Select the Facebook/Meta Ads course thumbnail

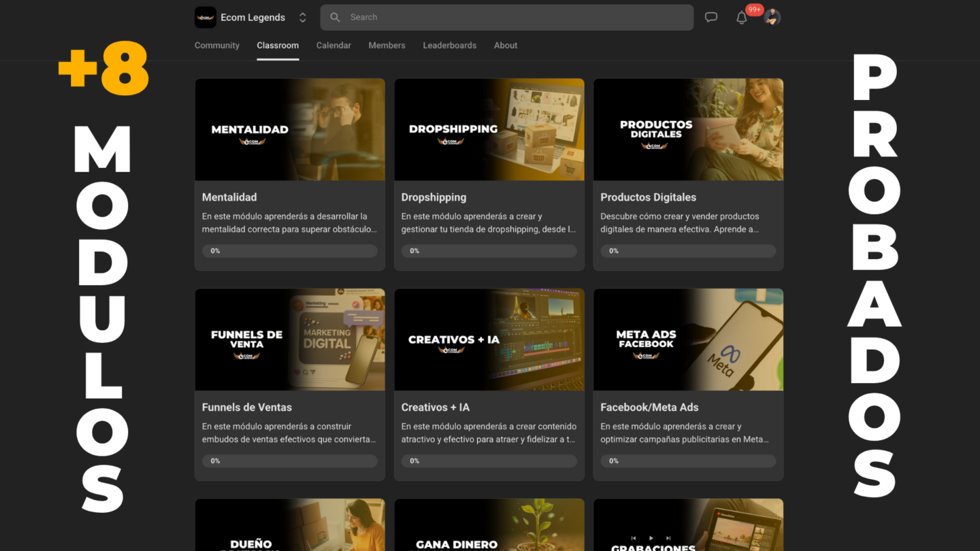click(688, 340)
